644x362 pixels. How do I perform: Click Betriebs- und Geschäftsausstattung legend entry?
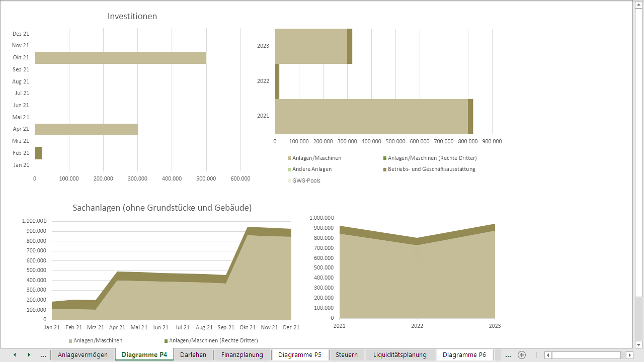click(x=429, y=169)
